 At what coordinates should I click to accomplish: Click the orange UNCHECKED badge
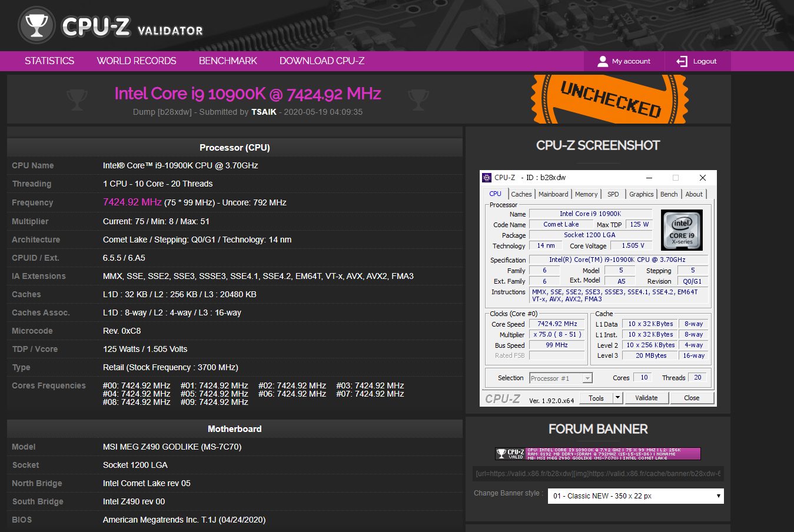point(610,99)
